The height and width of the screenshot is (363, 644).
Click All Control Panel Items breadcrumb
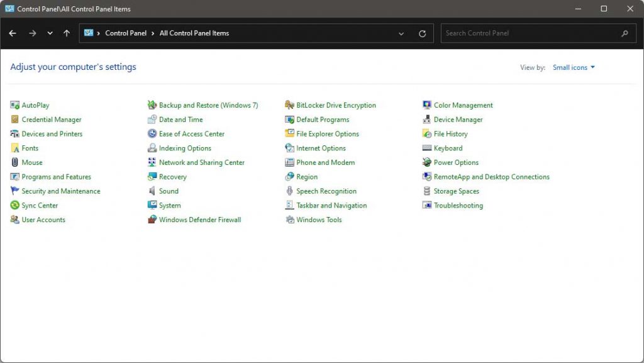tap(194, 33)
